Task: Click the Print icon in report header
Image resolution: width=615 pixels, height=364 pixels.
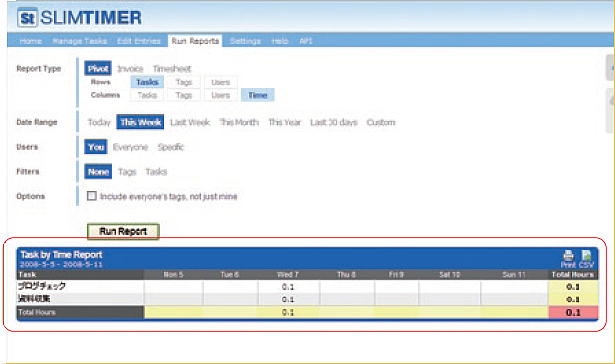Action: 568,259
